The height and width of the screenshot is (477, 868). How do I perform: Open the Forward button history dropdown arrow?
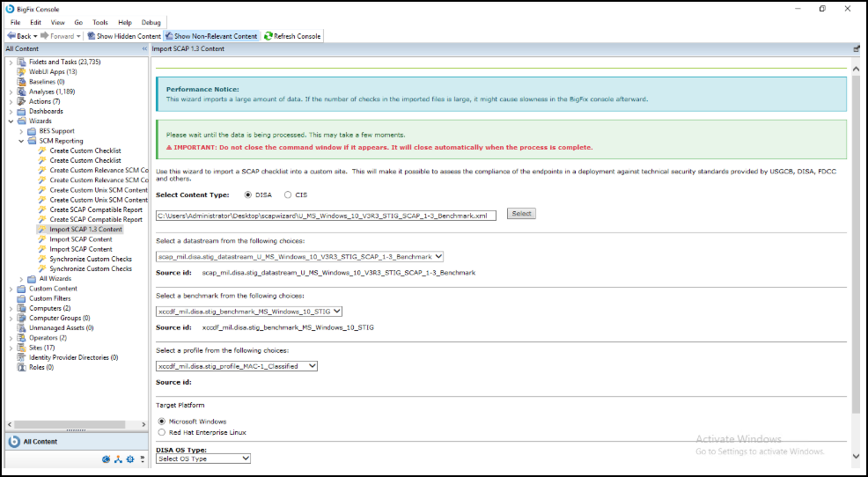[78, 36]
